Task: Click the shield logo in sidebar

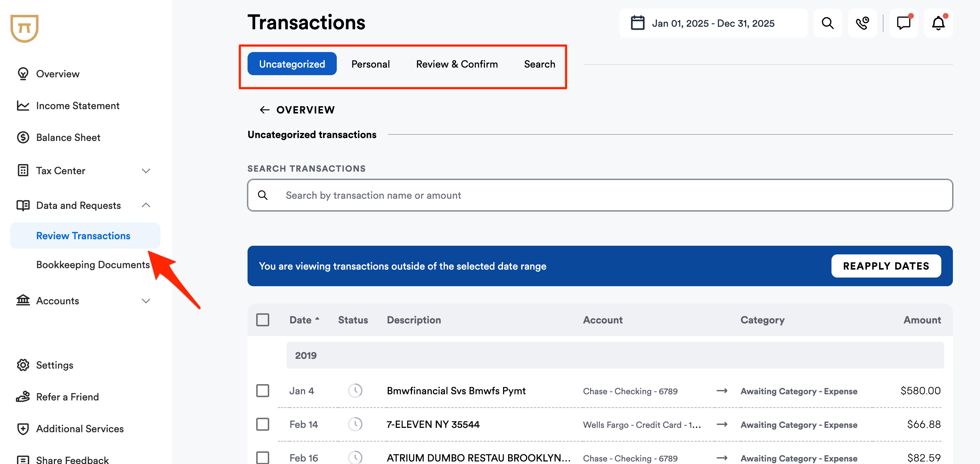Action: point(24,29)
